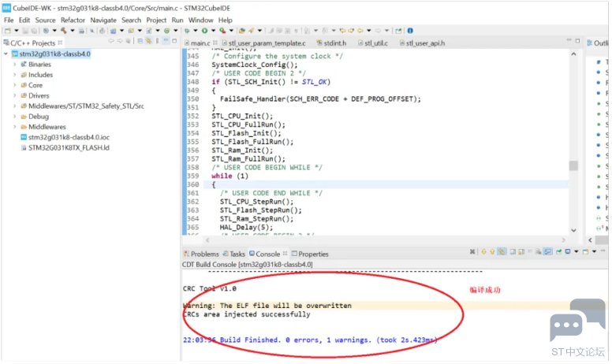Click the External Tools run icon
This screenshot has height=364, width=612.
(222, 31)
